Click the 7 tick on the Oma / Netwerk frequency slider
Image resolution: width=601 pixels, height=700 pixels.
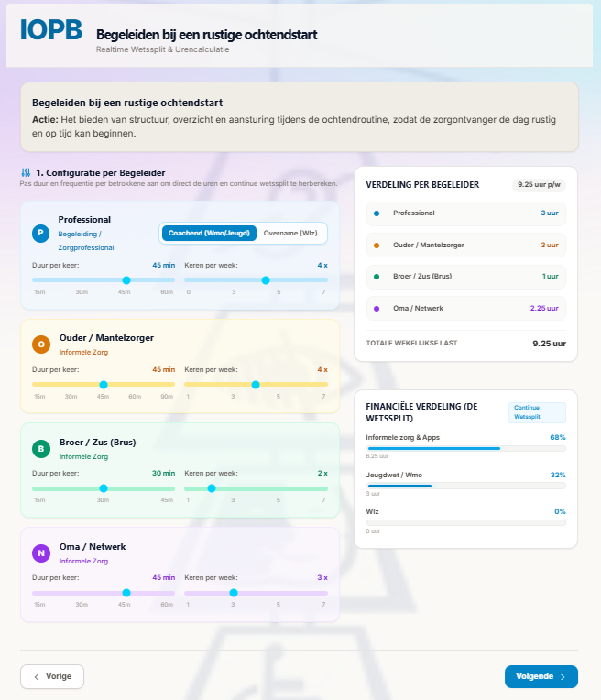coord(323,605)
